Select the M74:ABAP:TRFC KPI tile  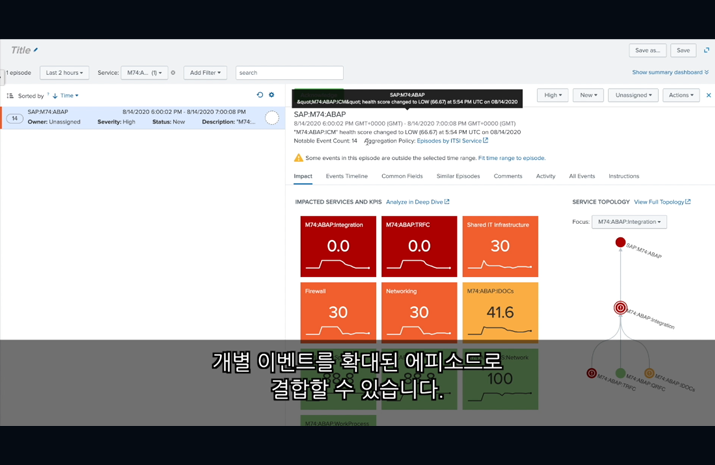pyautogui.click(x=419, y=246)
